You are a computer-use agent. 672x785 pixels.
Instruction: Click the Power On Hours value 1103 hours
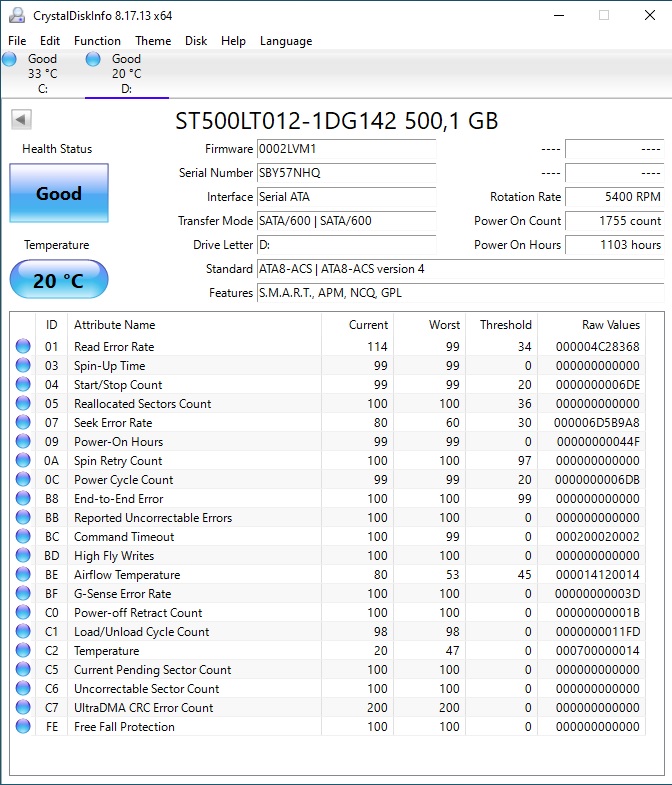pos(615,245)
